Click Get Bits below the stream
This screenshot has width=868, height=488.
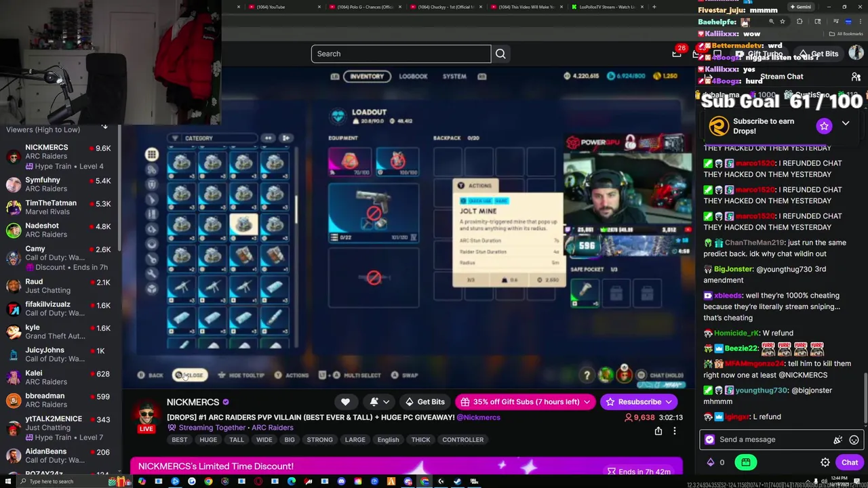(x=424, y=402)
